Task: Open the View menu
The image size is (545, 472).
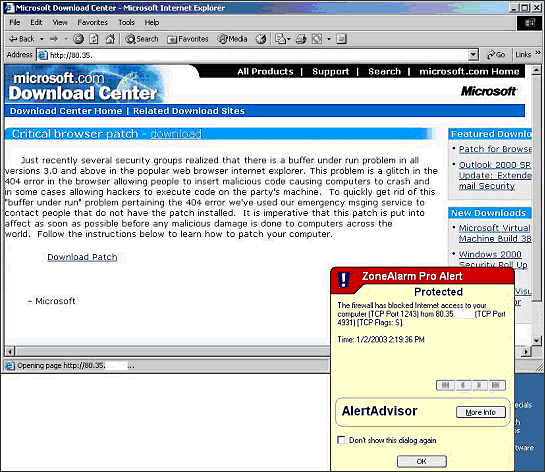Action: click(60, 23)
